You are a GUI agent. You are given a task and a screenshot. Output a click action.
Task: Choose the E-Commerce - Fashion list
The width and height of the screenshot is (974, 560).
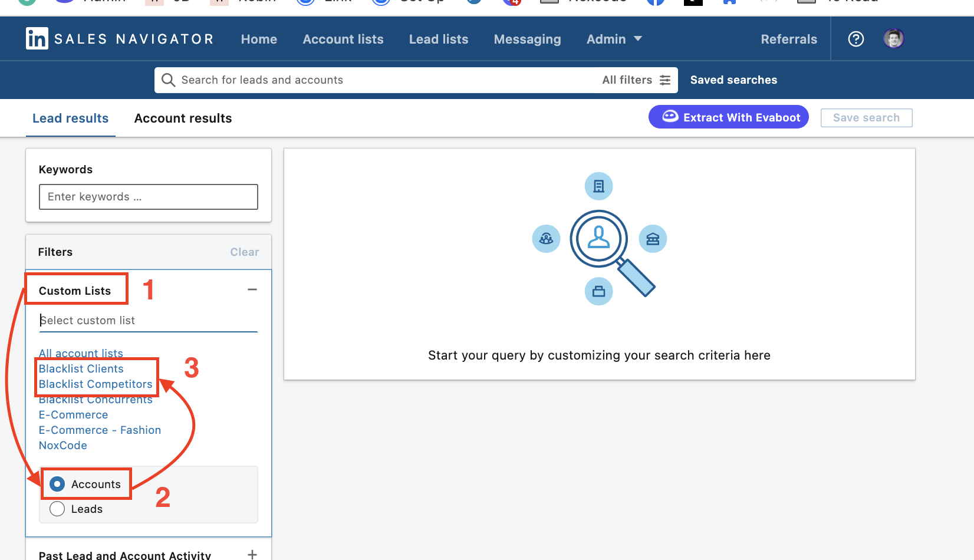coord(100,430)
